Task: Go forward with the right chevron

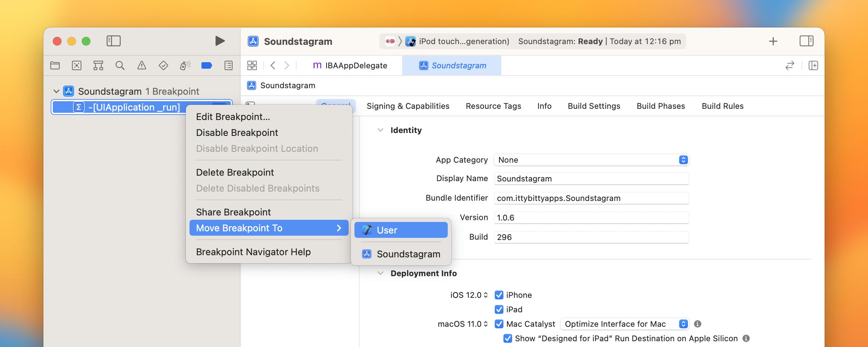Action: pyautogui.click(x=287, y=65)
